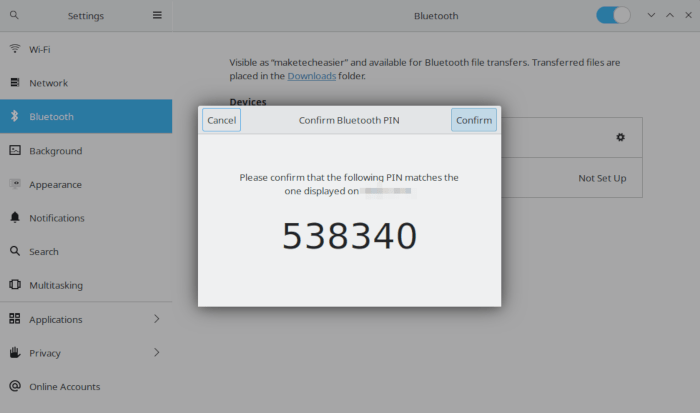This screenshot has width=700, height=413.
Task: Click the Search magnifier icon in sidebar
Action: 15,251
